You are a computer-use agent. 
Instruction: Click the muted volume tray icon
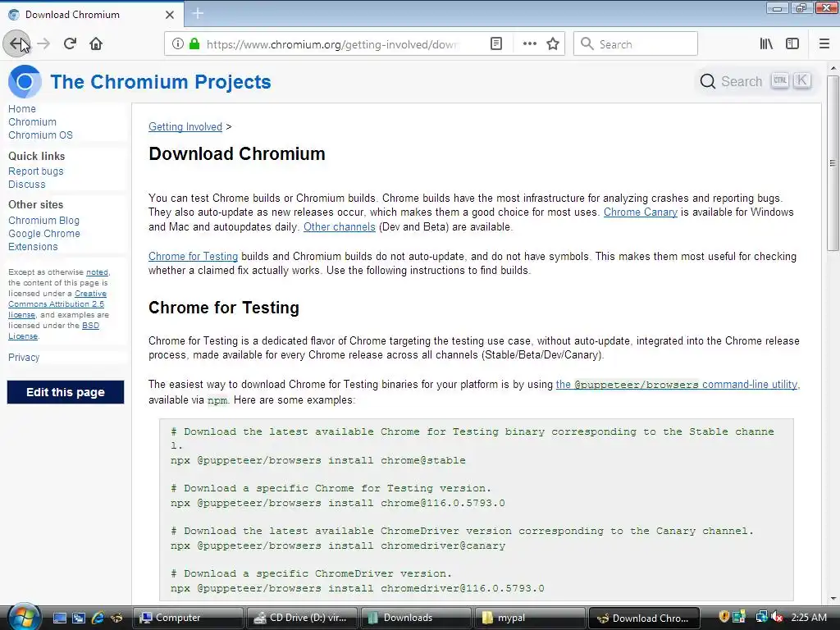pyautogui.click(x=777, y=617)
